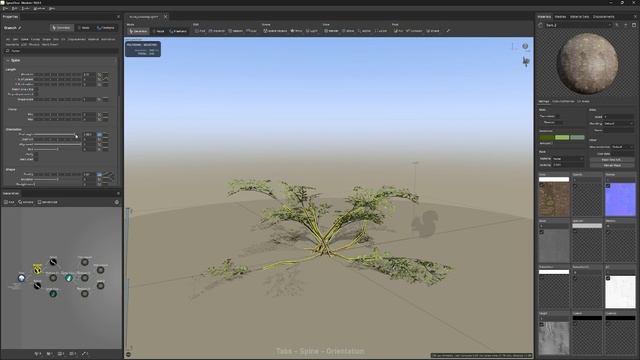This screenshot has width=640, height=360.
Task: Open the File menu
Action: pos(5,8)
